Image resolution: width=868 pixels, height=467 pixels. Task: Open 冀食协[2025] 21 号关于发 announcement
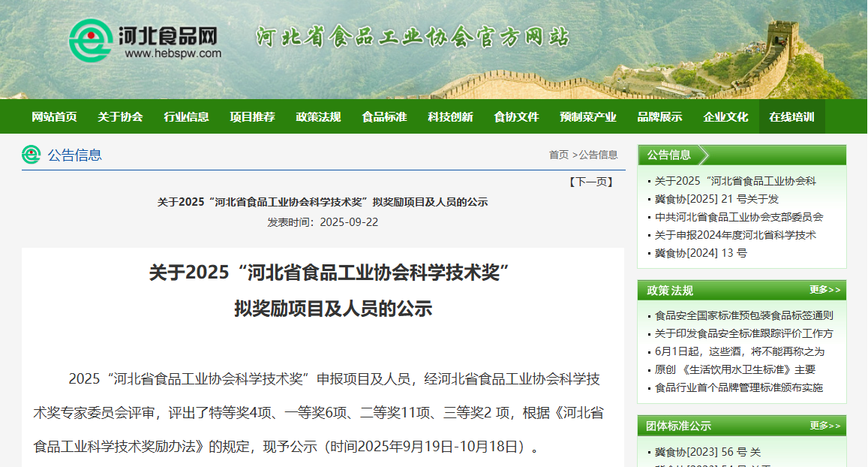point(716,199)
